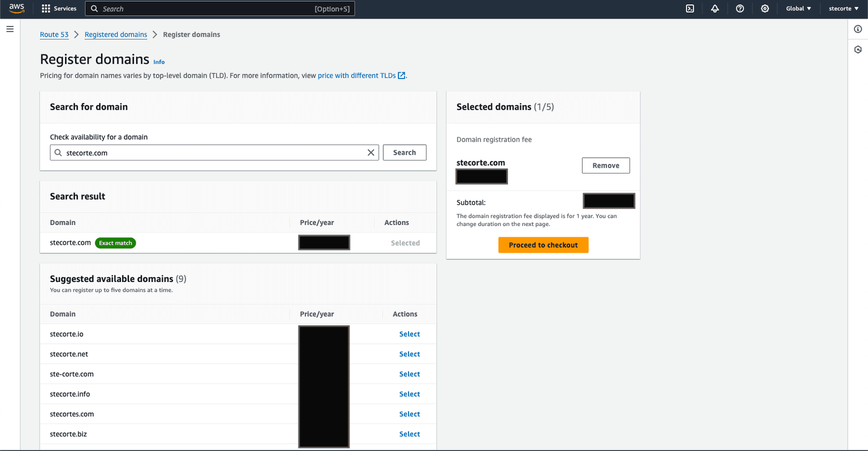Select stecortes.com domain
The width and height of the screenshot is (868, 451).
(410, 414)
